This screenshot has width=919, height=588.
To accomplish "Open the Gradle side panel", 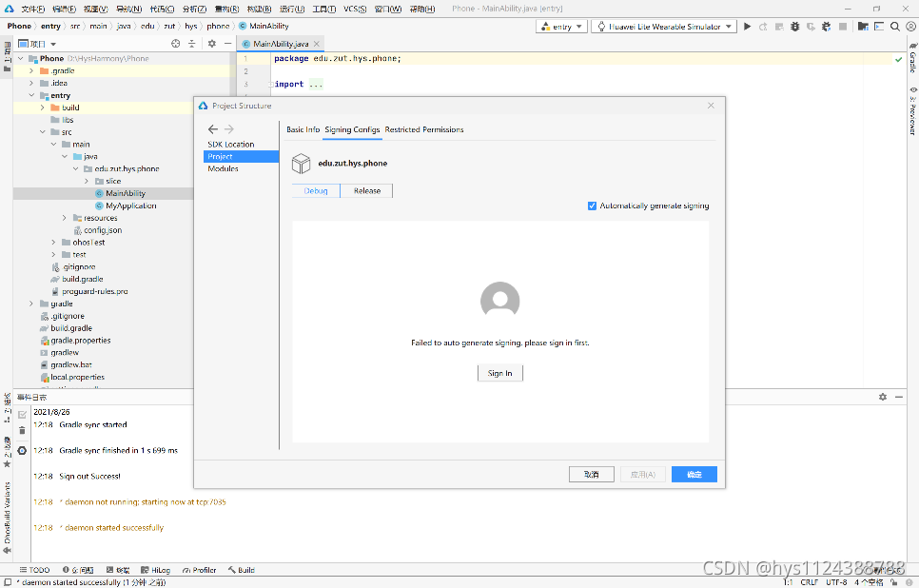I will (x=912, y=57).
